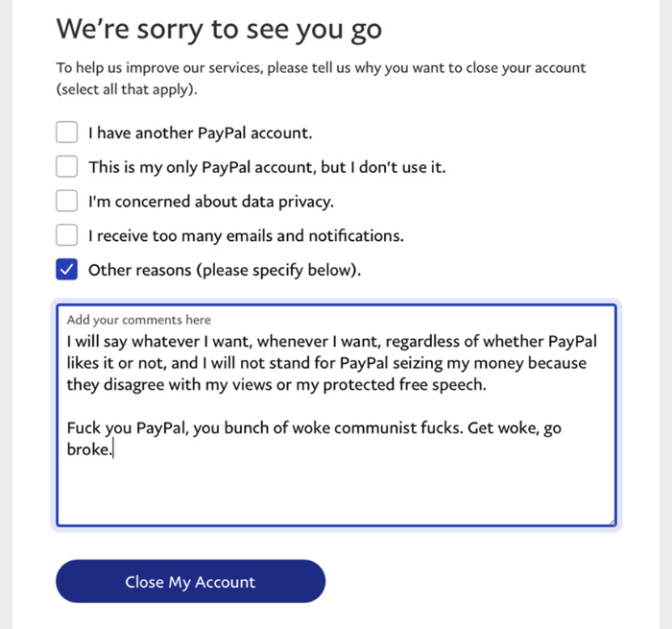Uncheck the 'Other reasons' checkbox
The height and width of the screenshot is (629, 672).
coord(66,270)
